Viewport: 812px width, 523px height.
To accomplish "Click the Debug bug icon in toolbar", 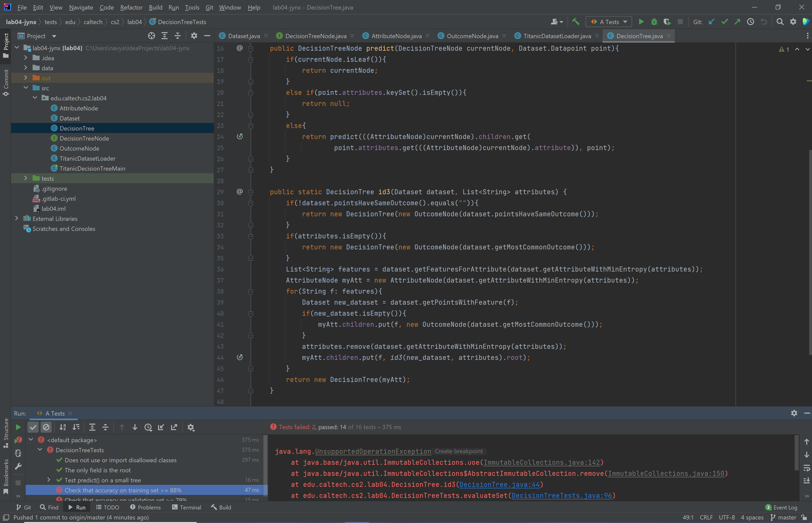I will click(654, 22).
